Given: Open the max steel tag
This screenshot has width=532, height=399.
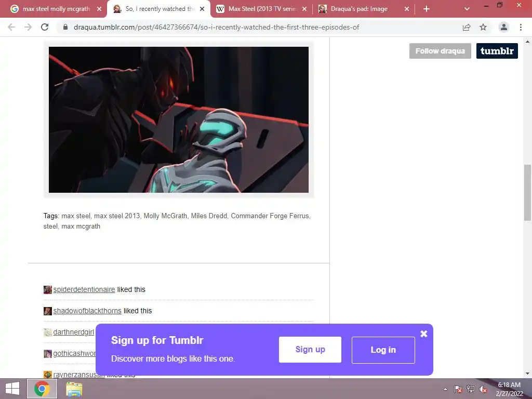Looking at the screenshot, I should 76,216.
